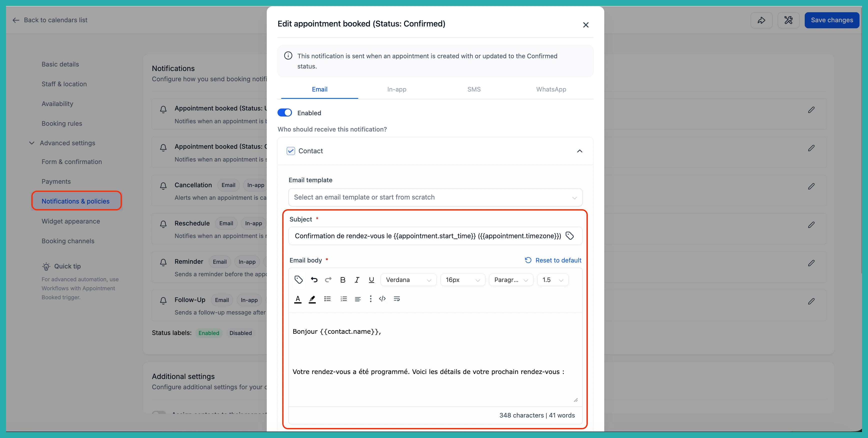Click Save changes button
The height and width of the screenshot is (438, 868).
tap(832, 20)
